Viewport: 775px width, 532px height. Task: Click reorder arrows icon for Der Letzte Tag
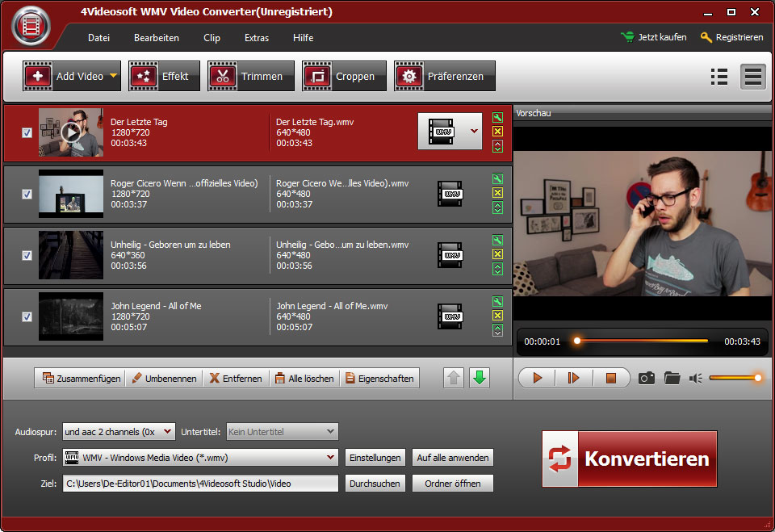(x=498, y=146)
